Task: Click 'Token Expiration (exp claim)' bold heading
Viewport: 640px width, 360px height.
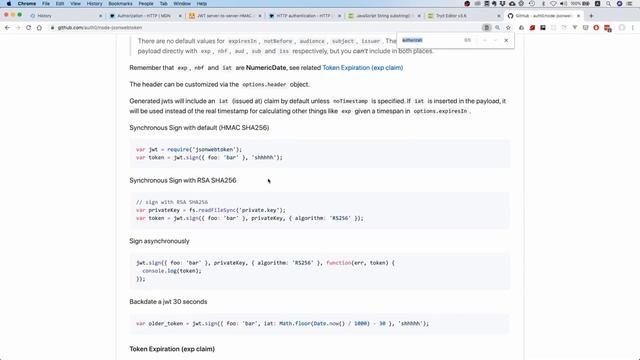Action: click(x=172, y=349)
